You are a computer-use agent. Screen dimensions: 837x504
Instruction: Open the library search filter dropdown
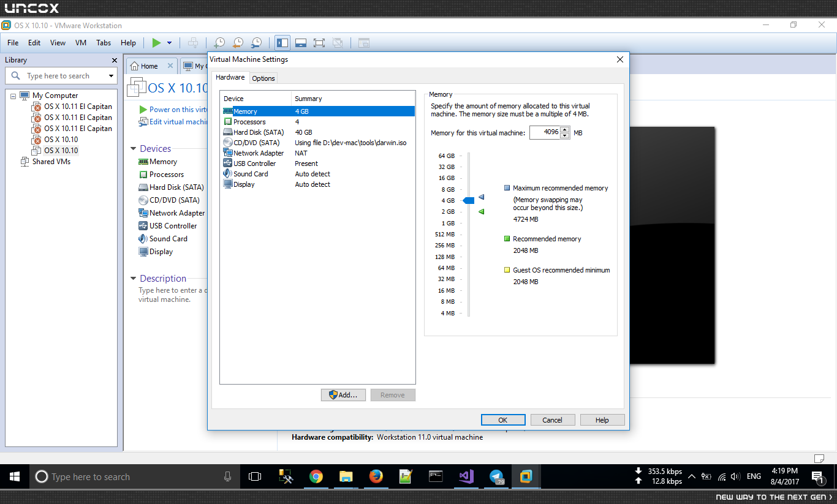112,76
